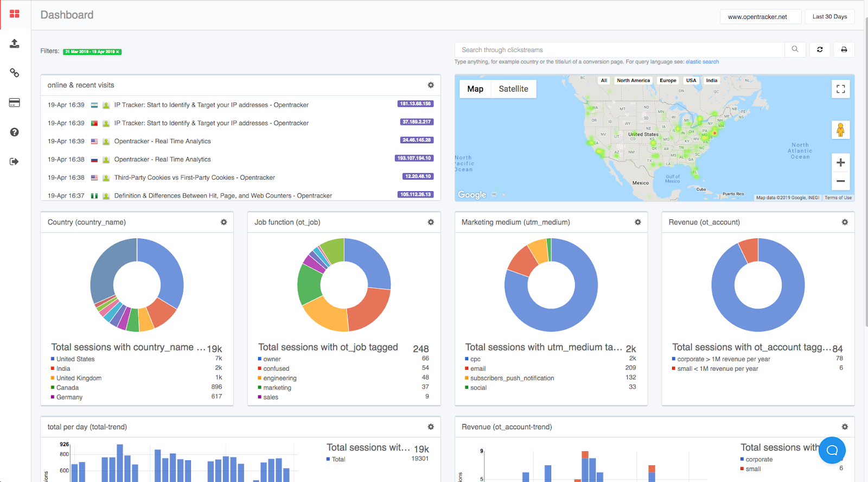The width and height of the screenshot is (868, 482).
Task: Open gear menu of Revenue panel
Action: [x=844, y=222]
